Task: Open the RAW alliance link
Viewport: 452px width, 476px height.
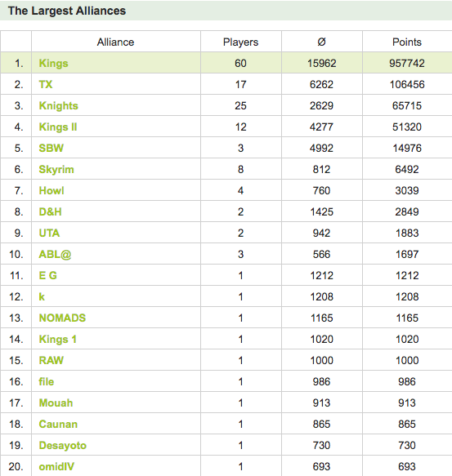Action: click(51, 360)
